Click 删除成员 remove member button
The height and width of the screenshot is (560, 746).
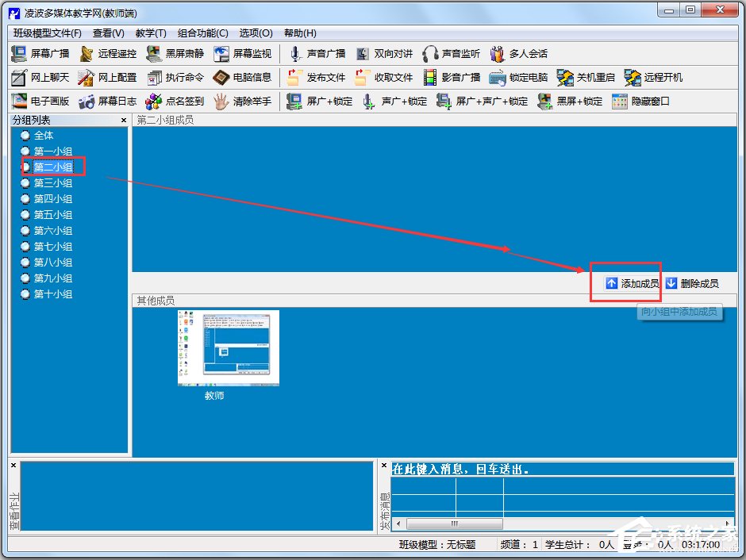point(692,284)
